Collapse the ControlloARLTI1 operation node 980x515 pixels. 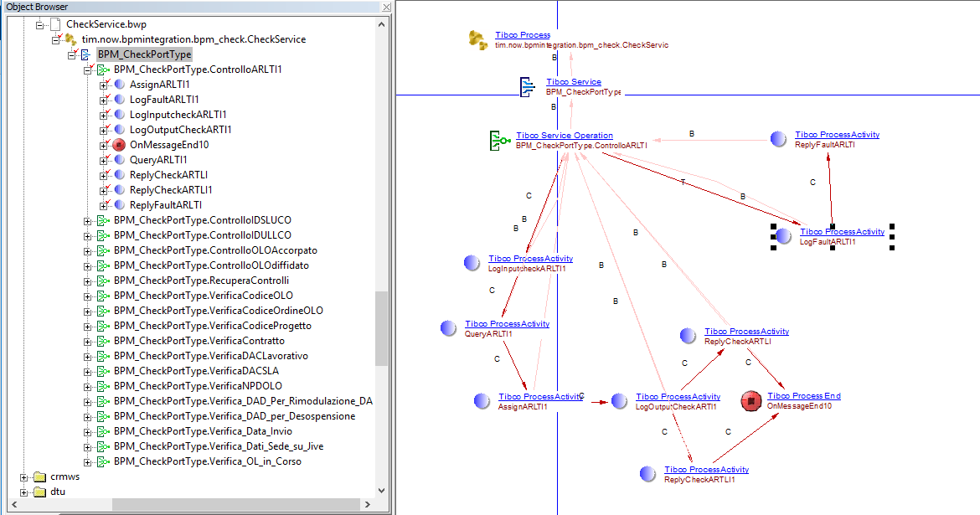[x=88, y=70]
